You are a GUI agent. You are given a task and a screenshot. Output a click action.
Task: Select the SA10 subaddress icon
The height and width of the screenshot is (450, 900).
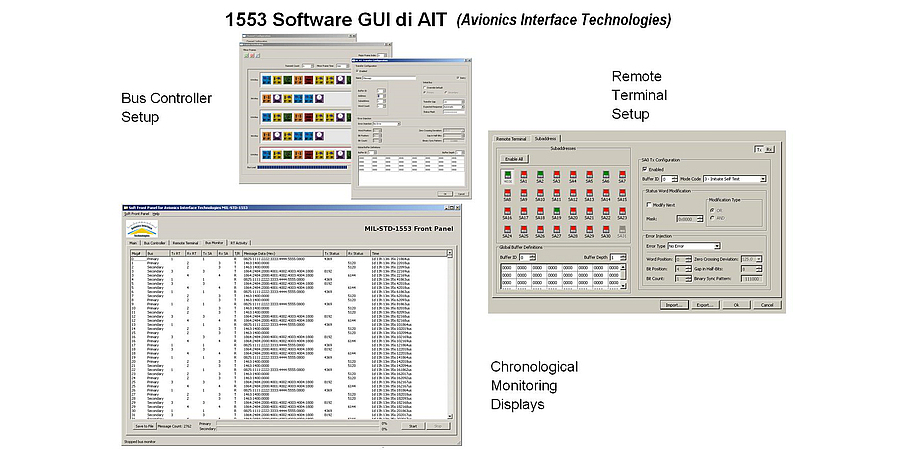click(x=540, y=195)
